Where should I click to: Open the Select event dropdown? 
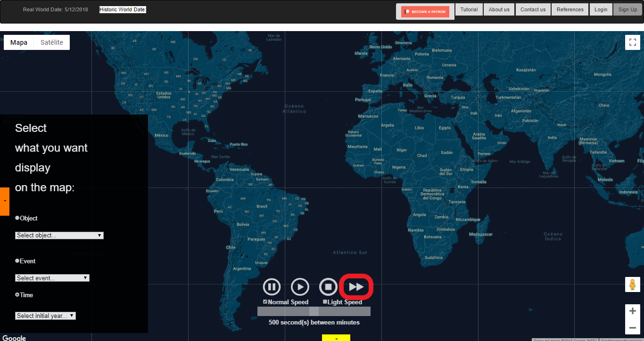pos(52,278)
